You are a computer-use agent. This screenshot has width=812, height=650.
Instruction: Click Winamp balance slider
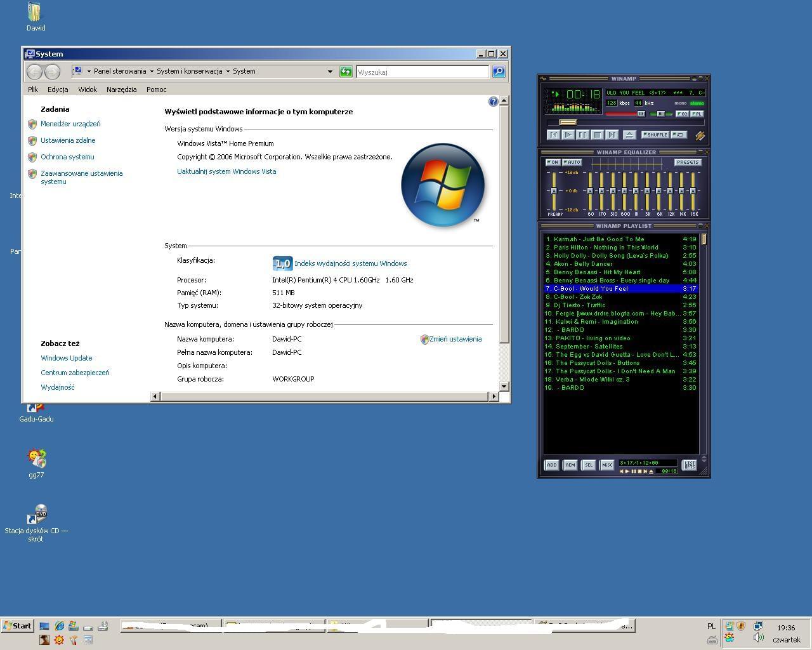coord(660,114)
